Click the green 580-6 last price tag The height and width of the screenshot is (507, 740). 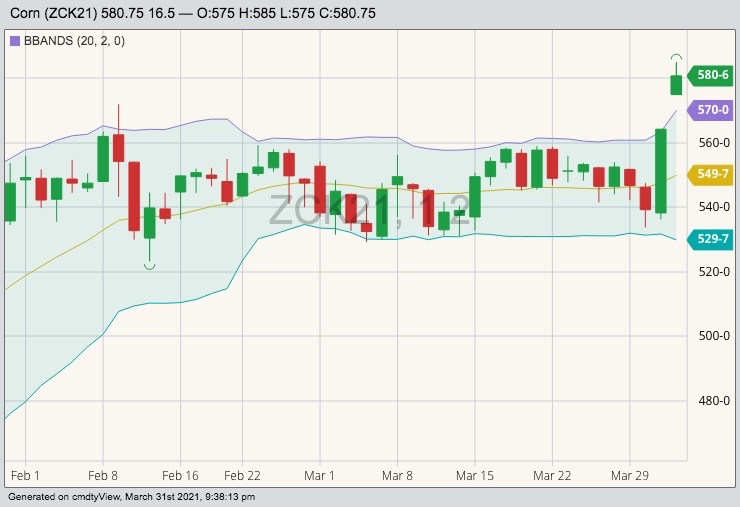pyautogui.click(x=710, y=75)
